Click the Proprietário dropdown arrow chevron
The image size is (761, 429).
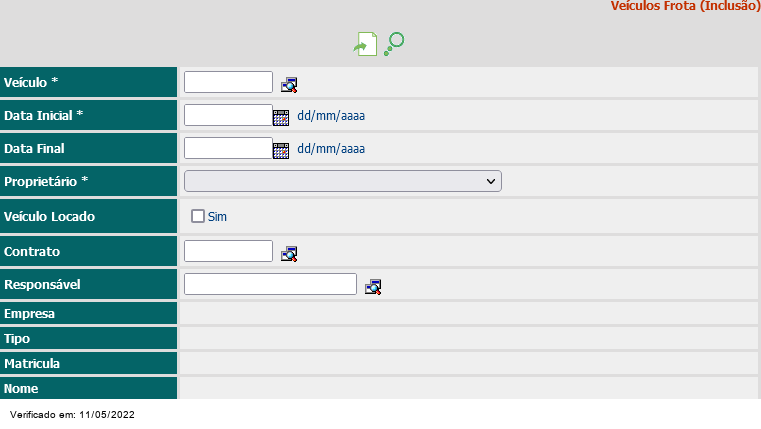[491, 181]
